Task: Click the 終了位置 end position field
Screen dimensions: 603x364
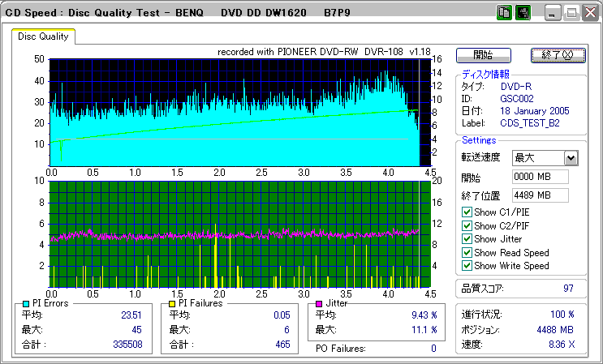Action: pos(540,195)
